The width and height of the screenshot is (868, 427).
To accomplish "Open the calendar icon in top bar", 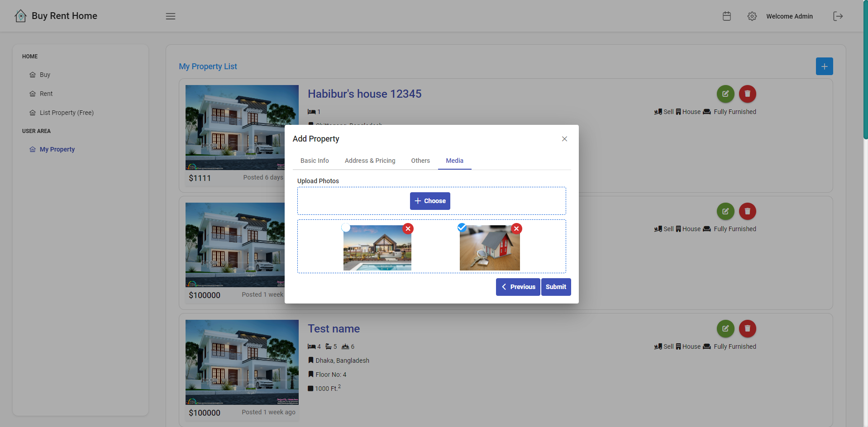I will point(726,16).
